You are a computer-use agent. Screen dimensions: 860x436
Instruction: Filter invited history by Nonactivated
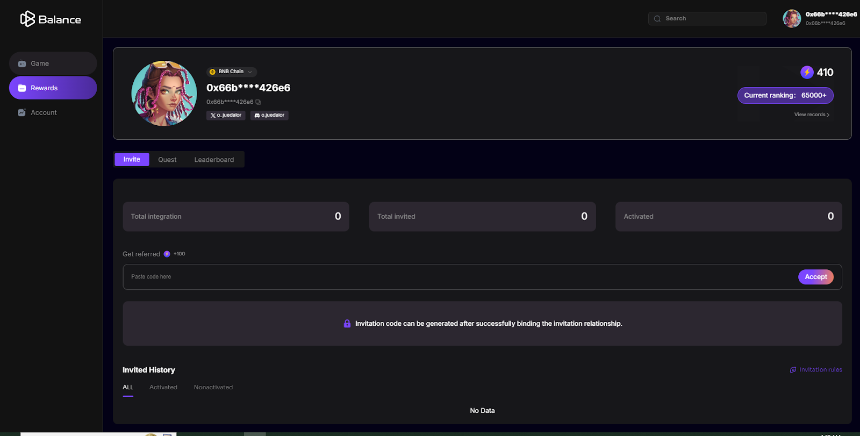tap(213, 387)
